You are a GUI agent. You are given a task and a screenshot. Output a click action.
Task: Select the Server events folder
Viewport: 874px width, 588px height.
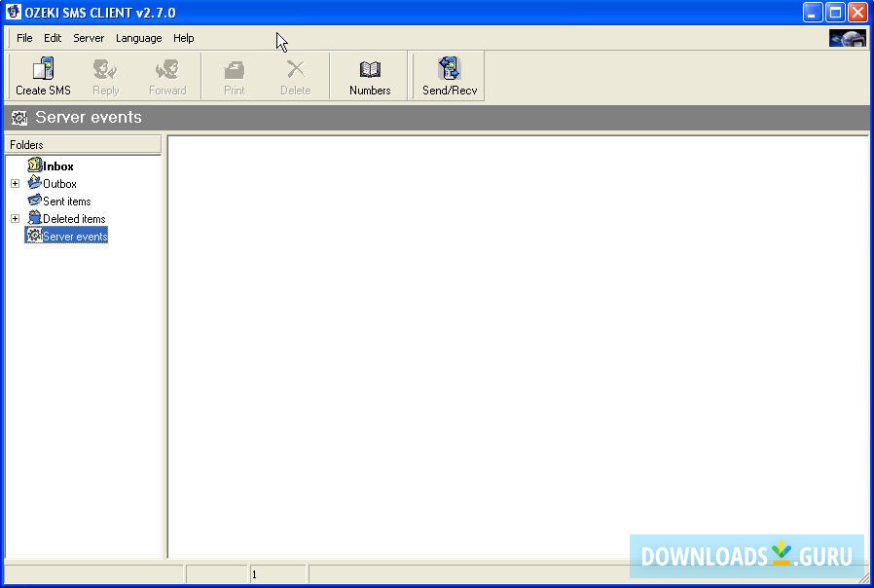[73, 236]
